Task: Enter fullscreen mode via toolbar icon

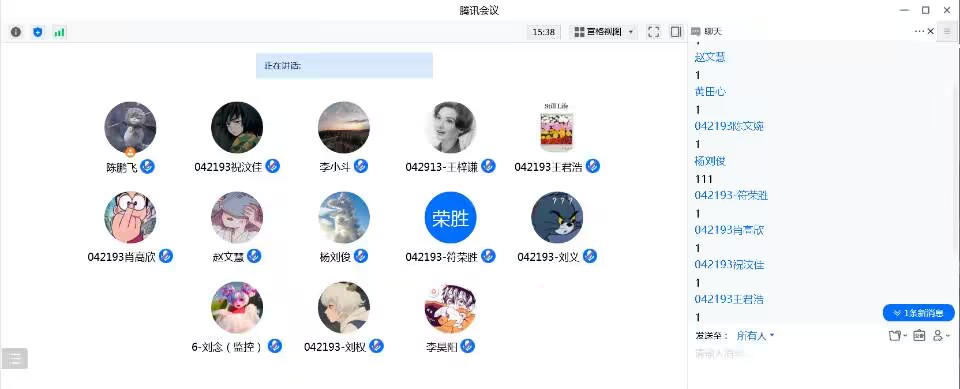Action: pyautogui.click(x=653, y=32)
